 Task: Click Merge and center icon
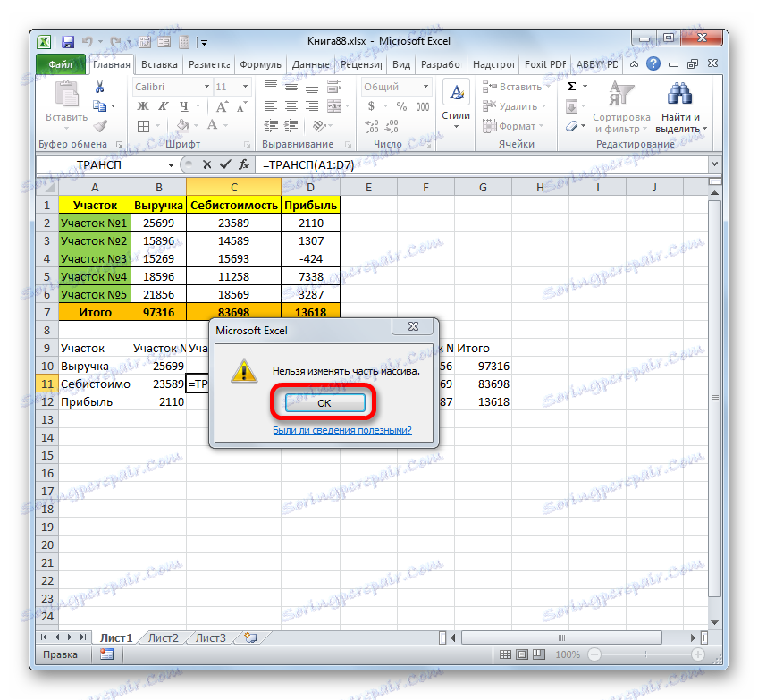[334, 106]
